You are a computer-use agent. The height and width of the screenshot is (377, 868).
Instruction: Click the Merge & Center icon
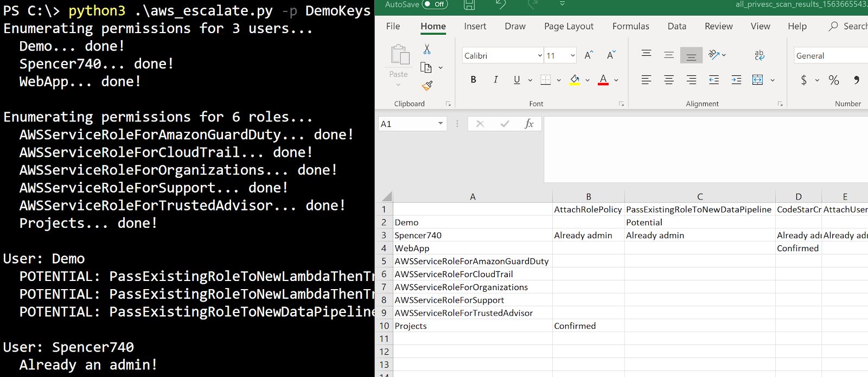point(758,80)
